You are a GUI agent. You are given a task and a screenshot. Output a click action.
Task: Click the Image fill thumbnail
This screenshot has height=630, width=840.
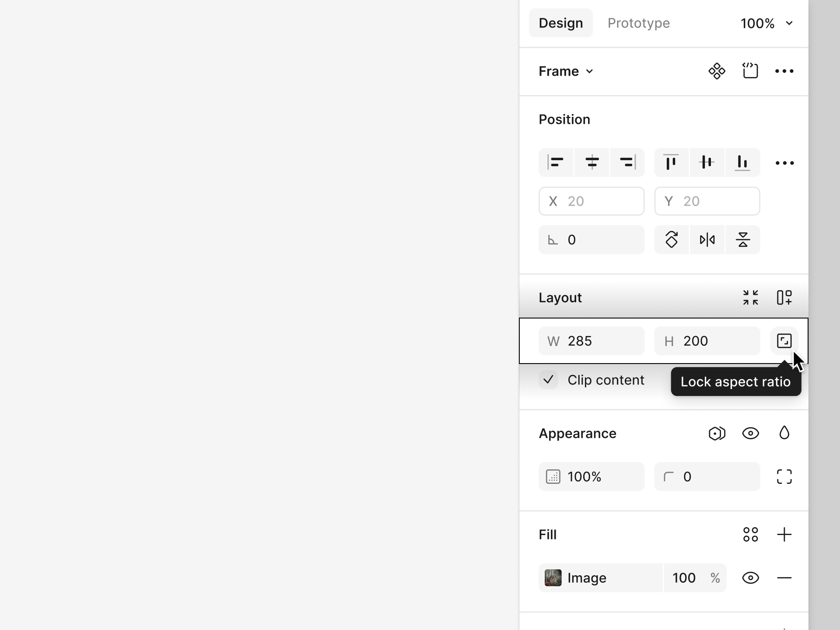point(553,578)
